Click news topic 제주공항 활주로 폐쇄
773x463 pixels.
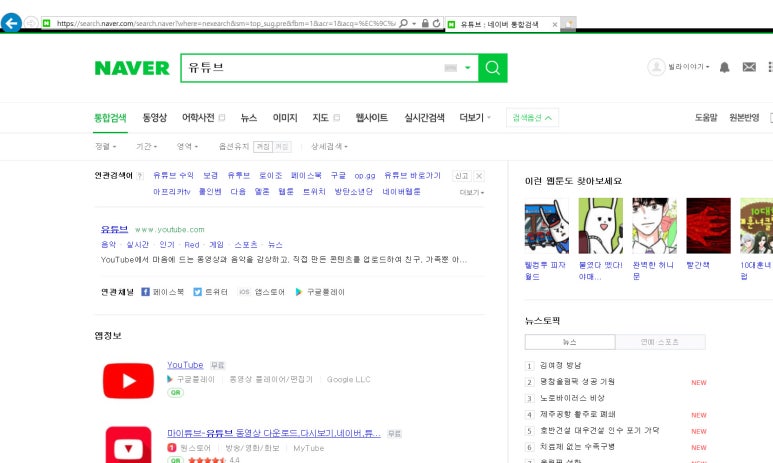577,414
